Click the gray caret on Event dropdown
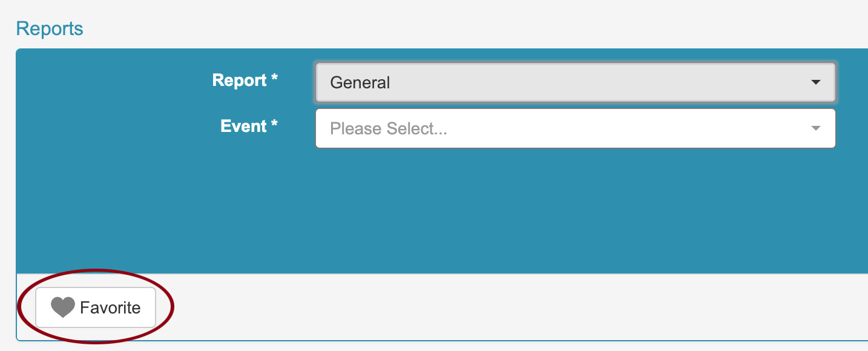Screen dimensions: 868x351 point(815,128)
